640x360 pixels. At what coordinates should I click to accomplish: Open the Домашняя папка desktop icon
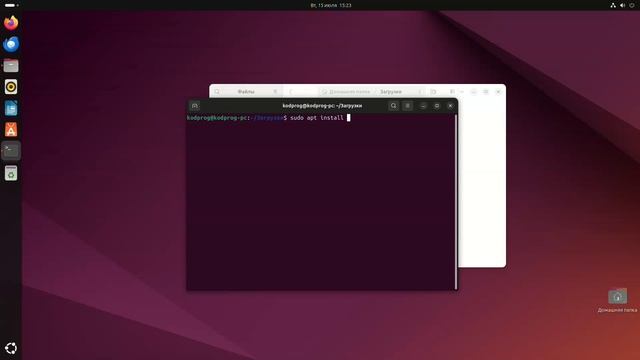pyautogui.click(x=617, y=300)
